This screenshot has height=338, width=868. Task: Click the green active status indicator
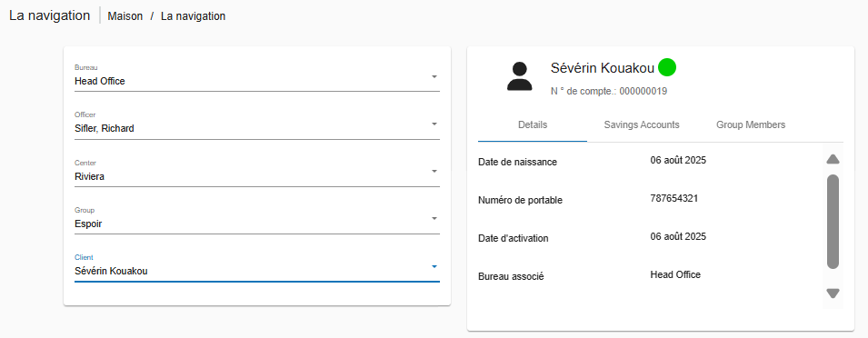tap(667, 67)
